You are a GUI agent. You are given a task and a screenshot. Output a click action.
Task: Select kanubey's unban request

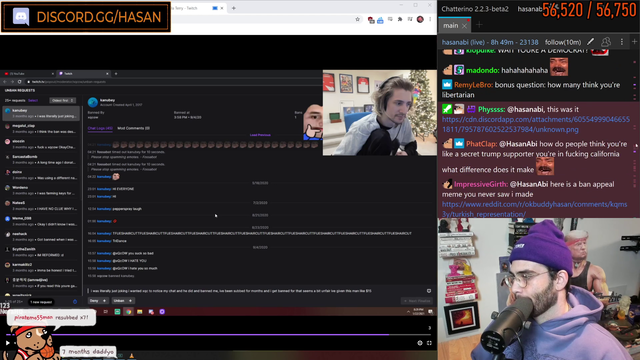[x=41, y=113]
